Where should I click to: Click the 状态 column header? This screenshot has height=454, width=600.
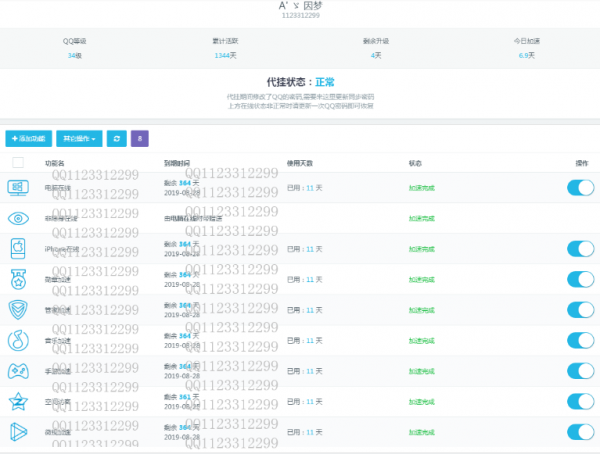pos(415,163)
